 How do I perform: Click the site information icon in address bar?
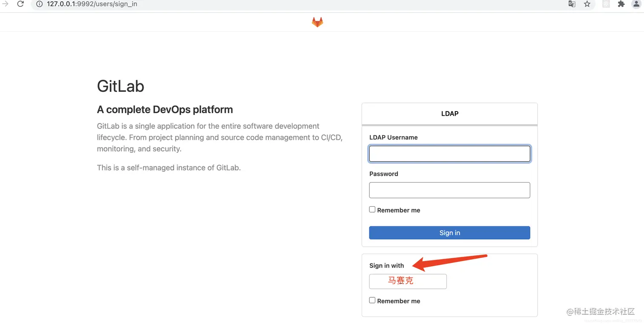(39, 4)
